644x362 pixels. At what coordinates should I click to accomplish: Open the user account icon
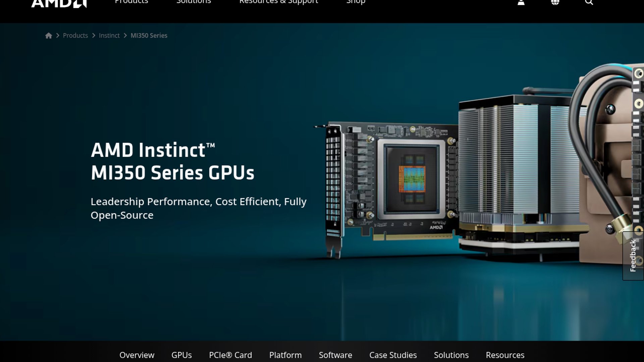[x=521, y=2]
